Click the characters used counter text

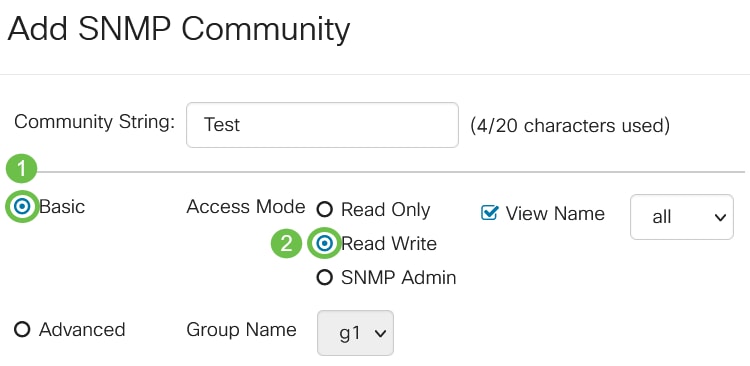tap(570, 125)
